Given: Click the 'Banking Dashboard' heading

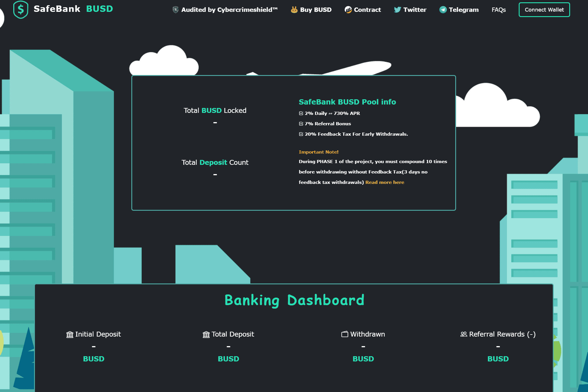Looking at the screenshot, I should coord(294,300).
